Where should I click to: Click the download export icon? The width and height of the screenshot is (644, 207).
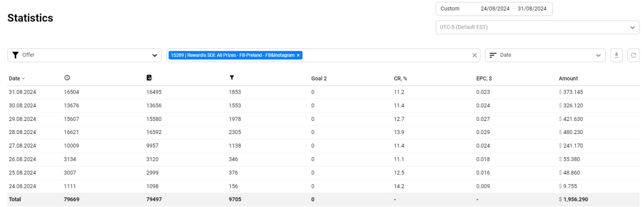(x=616, y=55)
